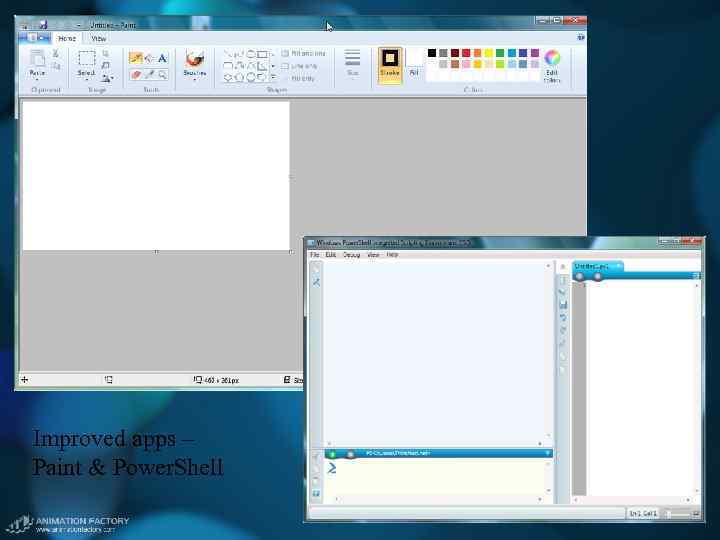Select the Eraser tool in Paint
720x540 pixels.
[135, 74]
